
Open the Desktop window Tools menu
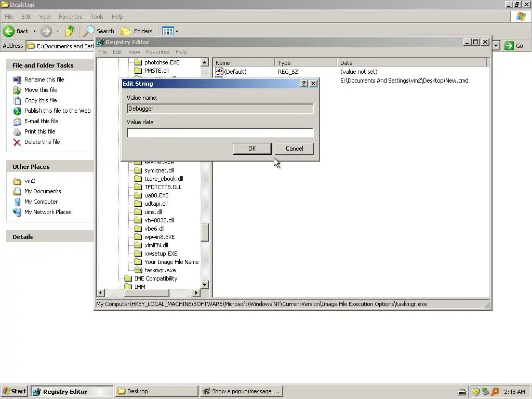(97, 17)
